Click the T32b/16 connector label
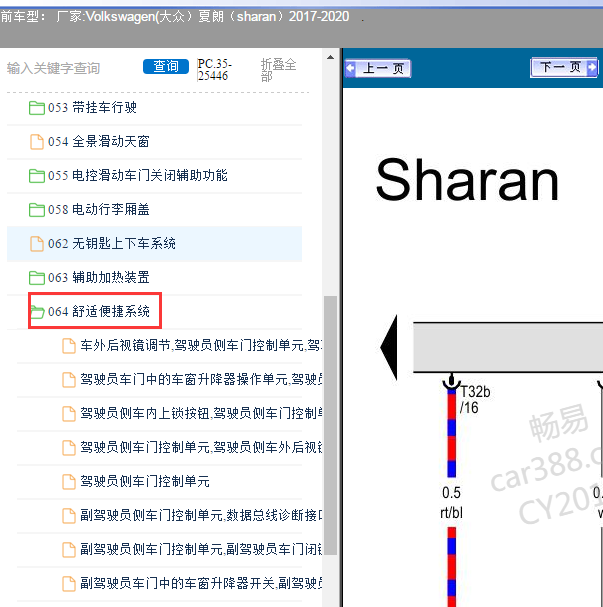603x607 pixels. [475, 400]
